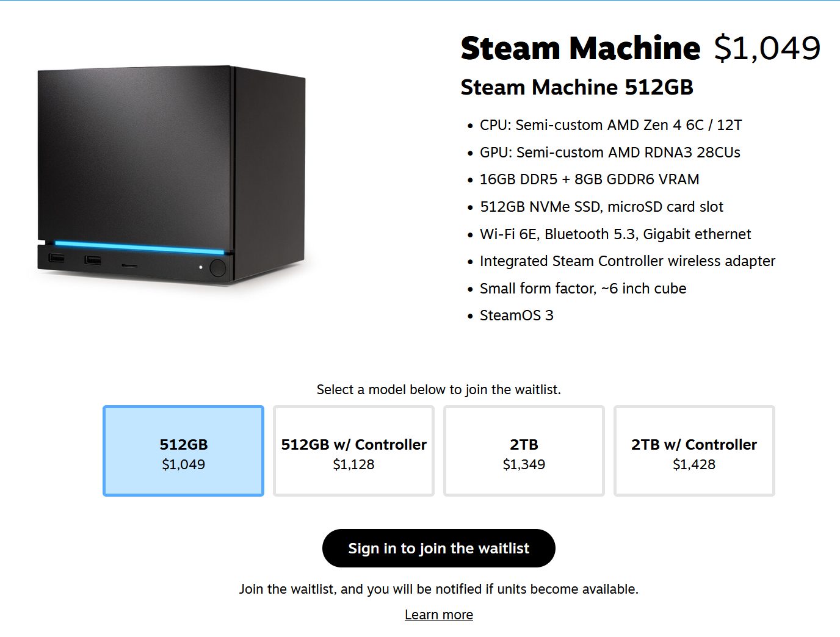Viewport: 840px width, 637px height.
Task: Click the CPU Zen 4 spec line
Action: (610, 125)
